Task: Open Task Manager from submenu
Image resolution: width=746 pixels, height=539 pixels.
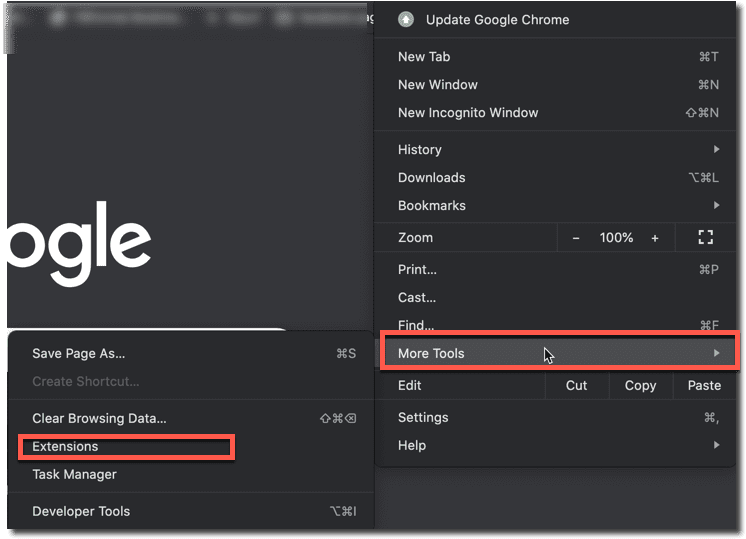Action: pos(190,475)
